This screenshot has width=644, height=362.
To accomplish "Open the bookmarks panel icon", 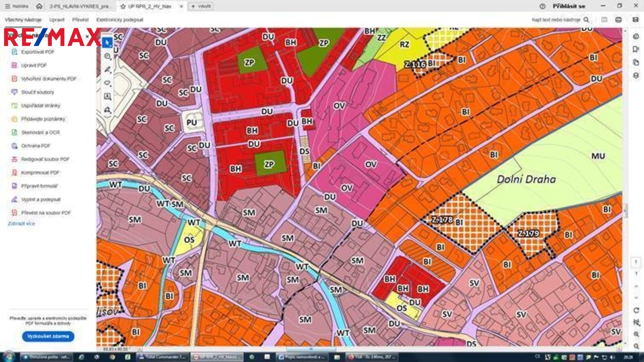I will tap(636, 50).
